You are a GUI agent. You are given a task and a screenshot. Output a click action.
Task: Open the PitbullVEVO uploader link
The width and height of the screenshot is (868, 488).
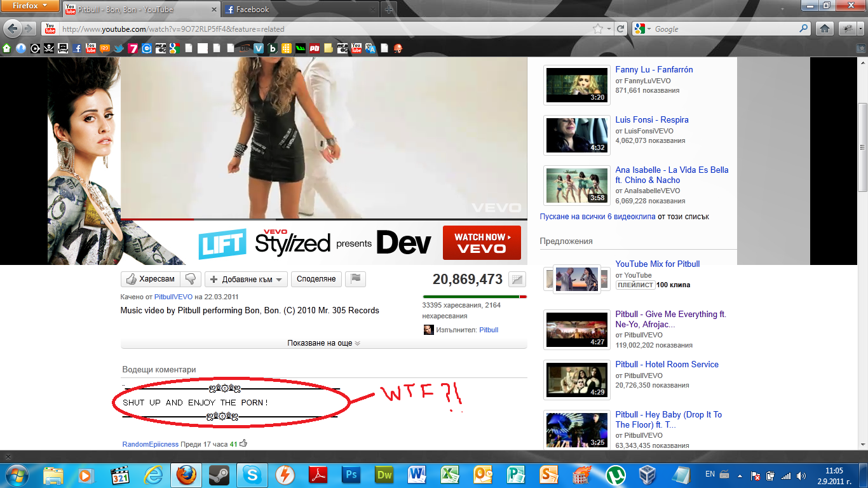click(x=173, y=297)
